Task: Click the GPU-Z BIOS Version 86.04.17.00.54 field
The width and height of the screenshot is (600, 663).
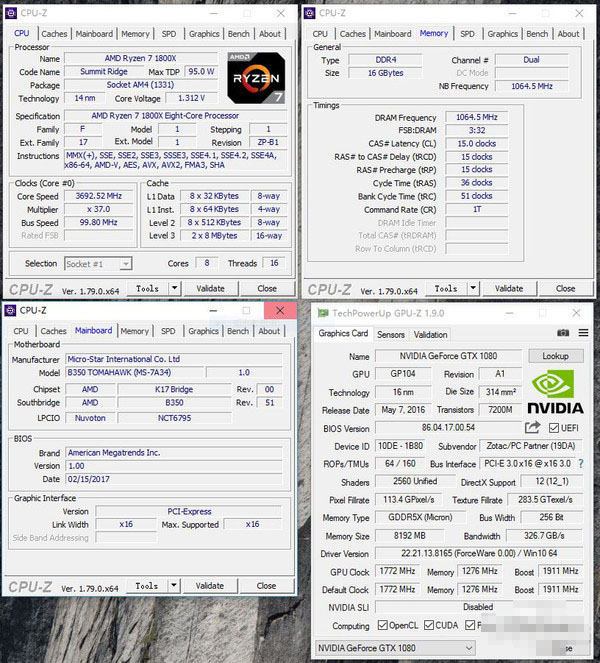Action: click(448, 427)
